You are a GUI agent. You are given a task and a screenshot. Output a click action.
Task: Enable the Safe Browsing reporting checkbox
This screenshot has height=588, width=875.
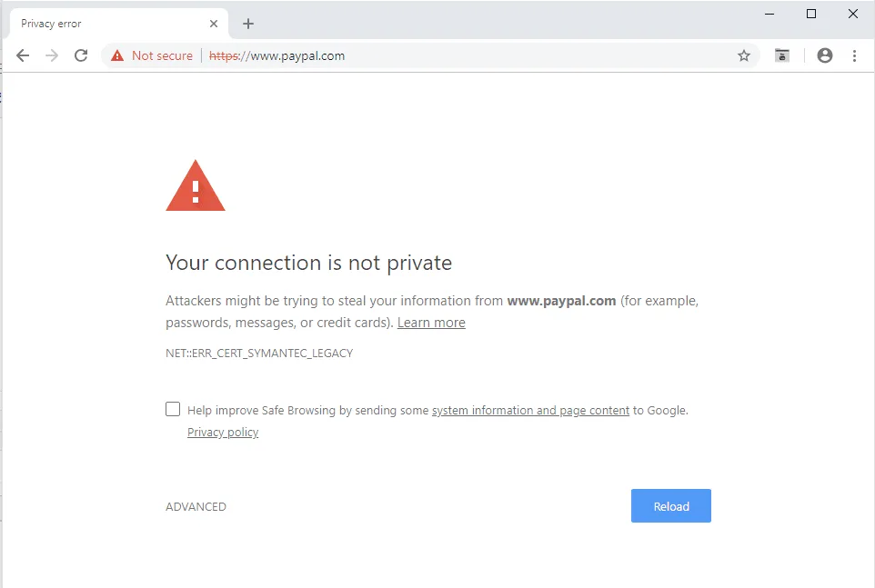pos(173,409)
